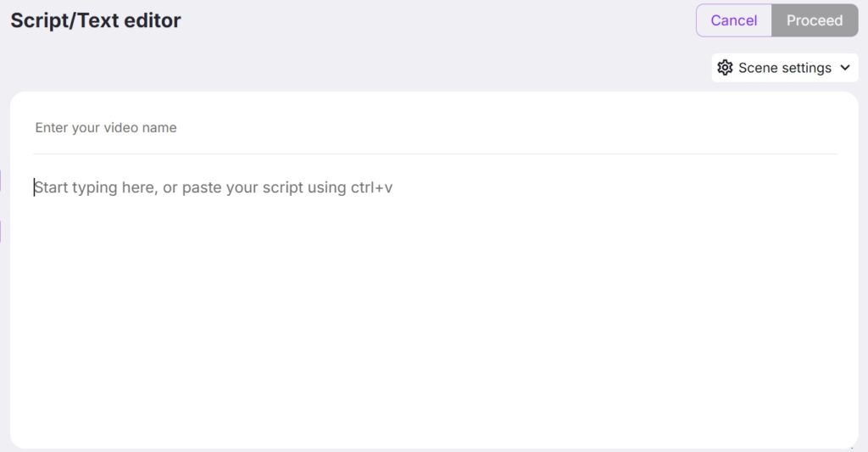Select the Script/Text editor heading
The image size is (868, 452).
tap(96, 20)
